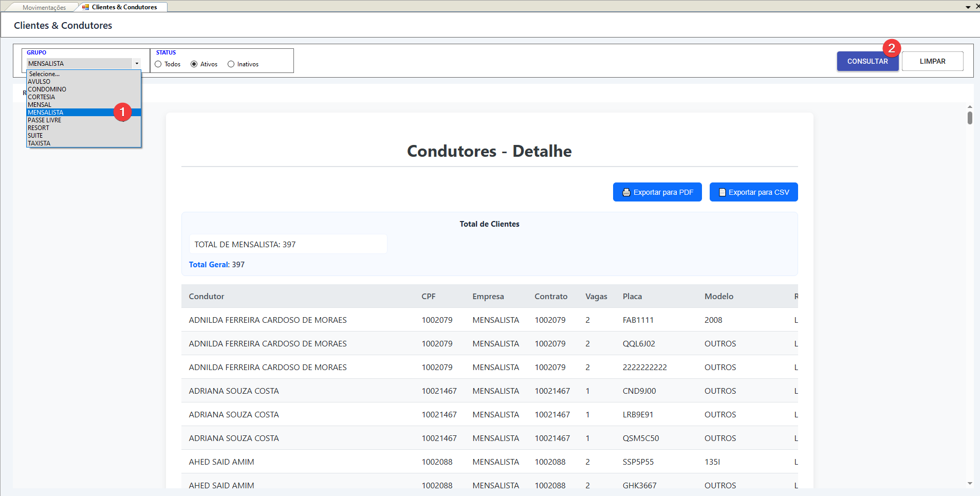
Task: Click the Placa column header
Action: coord(632,297)
